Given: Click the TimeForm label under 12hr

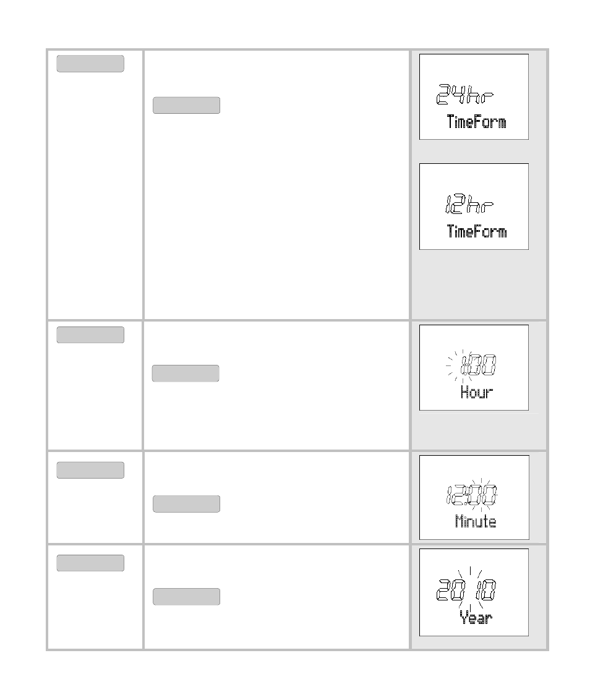Looking at the screenshot, I should [477, 231].
